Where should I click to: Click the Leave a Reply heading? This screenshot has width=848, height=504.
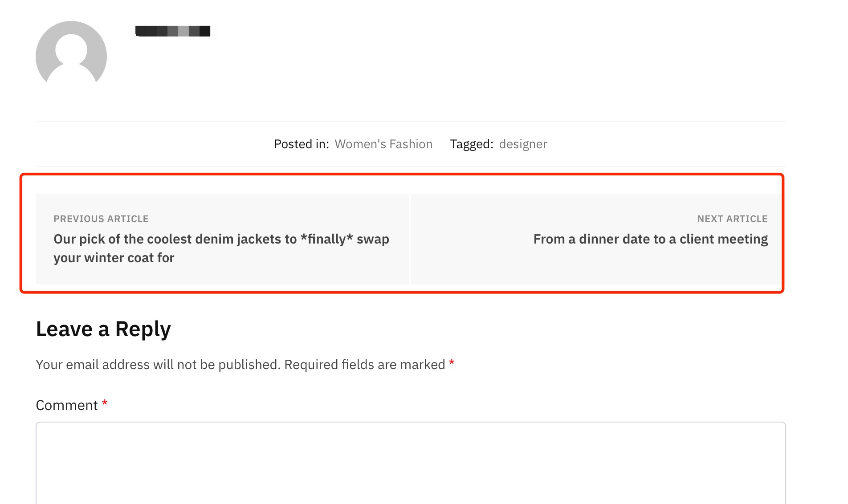pos(103,329)
